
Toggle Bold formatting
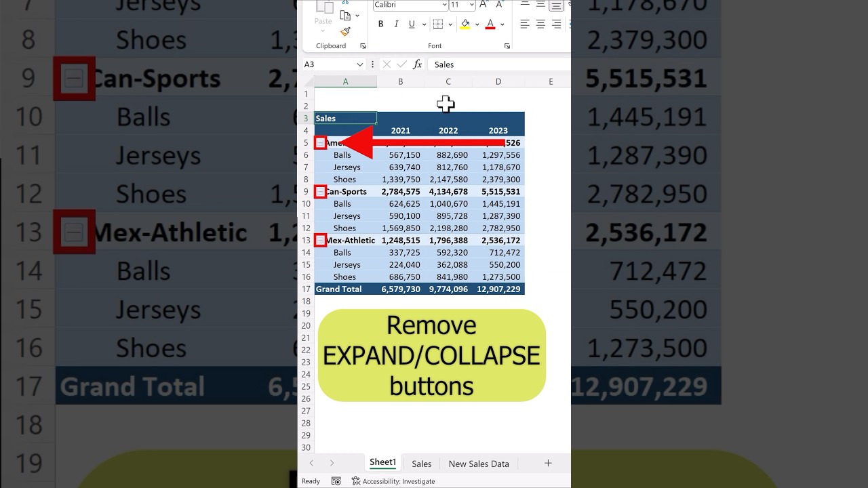pyautogui.click(x=380, y=24)
